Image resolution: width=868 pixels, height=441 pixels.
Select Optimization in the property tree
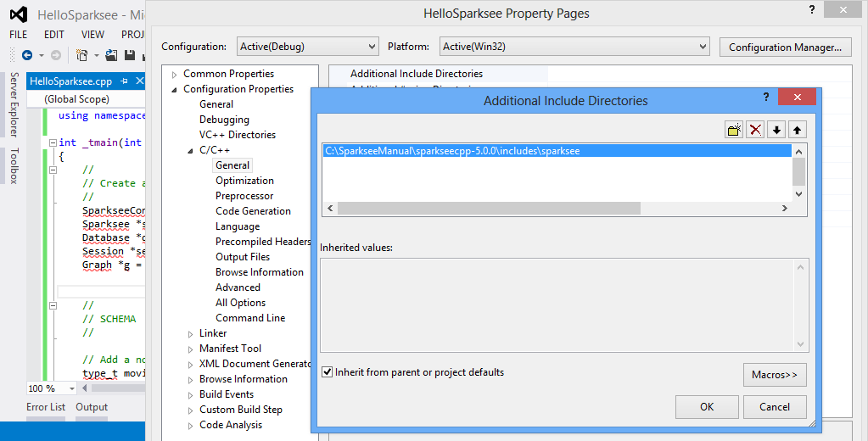(x=244, y=181)
